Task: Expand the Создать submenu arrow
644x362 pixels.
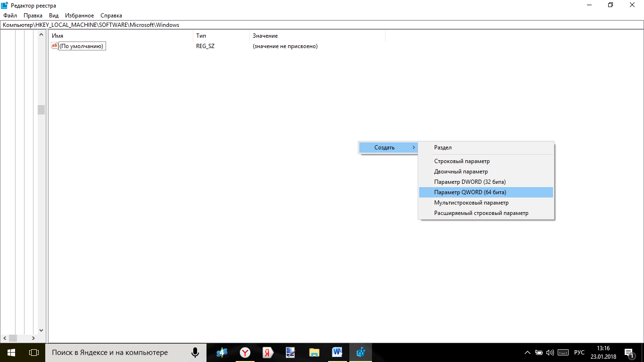Action: [413, 148]
